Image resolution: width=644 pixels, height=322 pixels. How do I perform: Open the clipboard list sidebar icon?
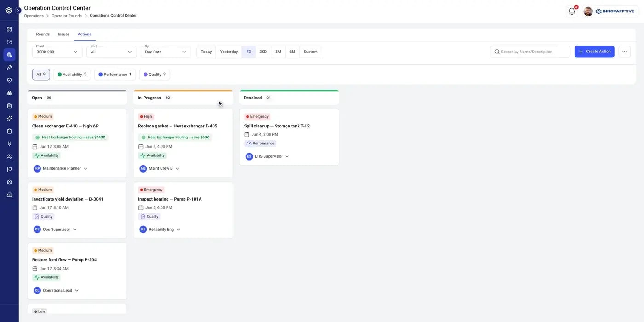click(x=9, y=131)
